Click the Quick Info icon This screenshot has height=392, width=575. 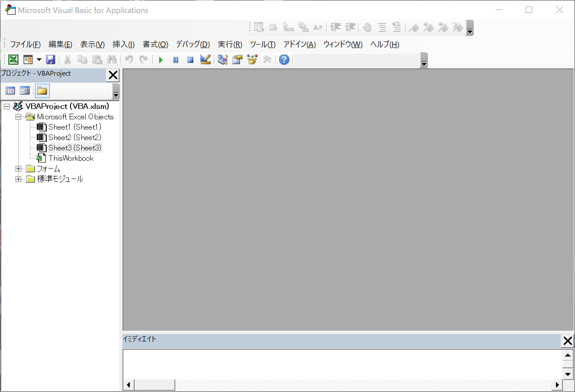289,27
